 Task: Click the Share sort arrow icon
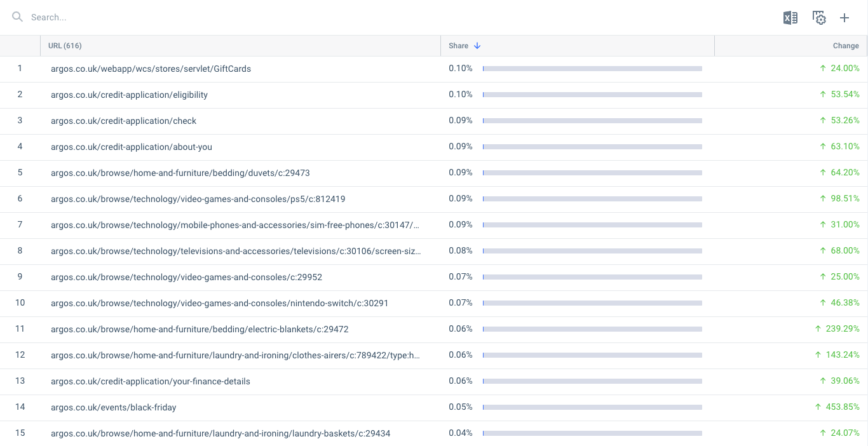[477, 46]
